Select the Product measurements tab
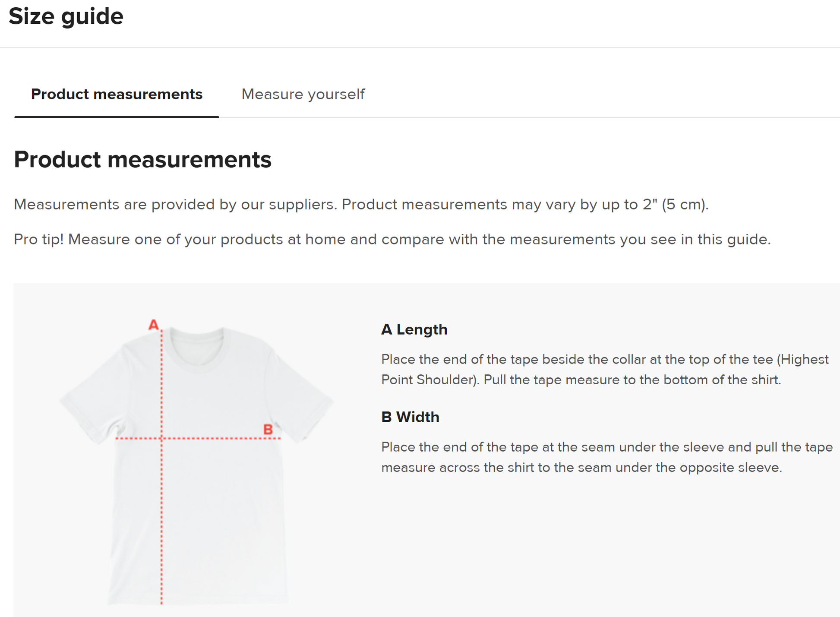The height and width of the screenshot is (617, 840). click(117, 94)
